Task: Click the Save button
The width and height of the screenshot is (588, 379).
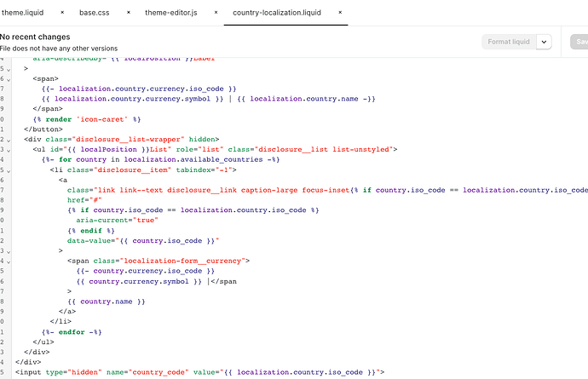Action: tap(579, 42)
